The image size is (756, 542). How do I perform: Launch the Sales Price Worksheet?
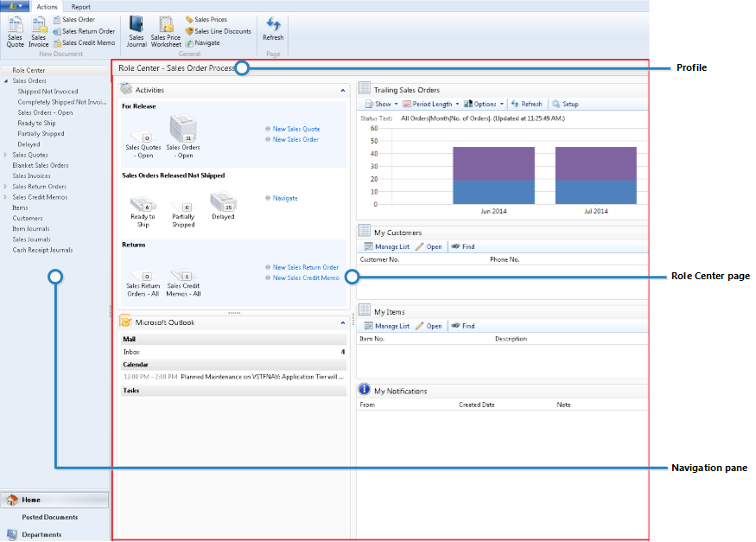pos(164,29)
